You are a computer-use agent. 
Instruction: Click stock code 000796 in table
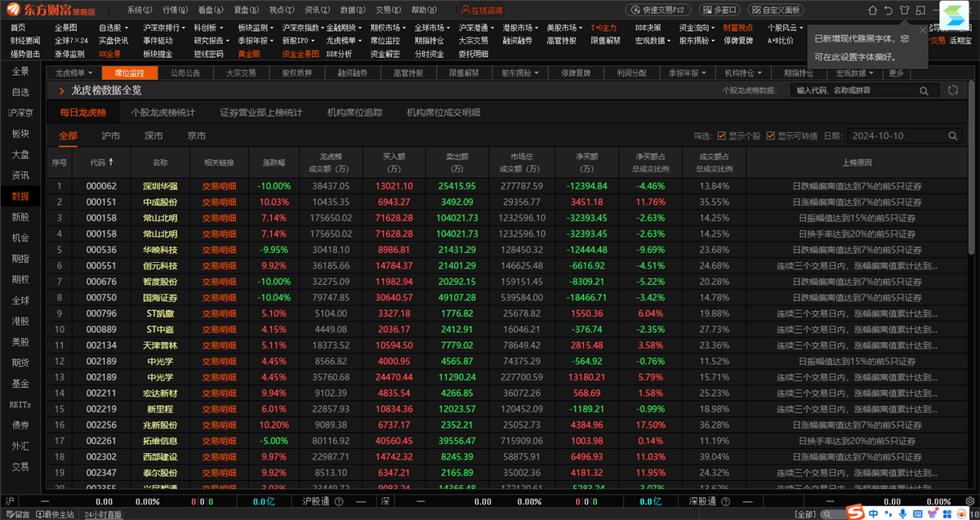[101, 313]
